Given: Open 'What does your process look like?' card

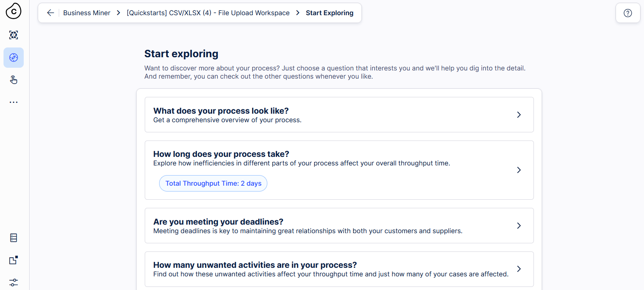Looking at the screenshot, I should point(339,115).
